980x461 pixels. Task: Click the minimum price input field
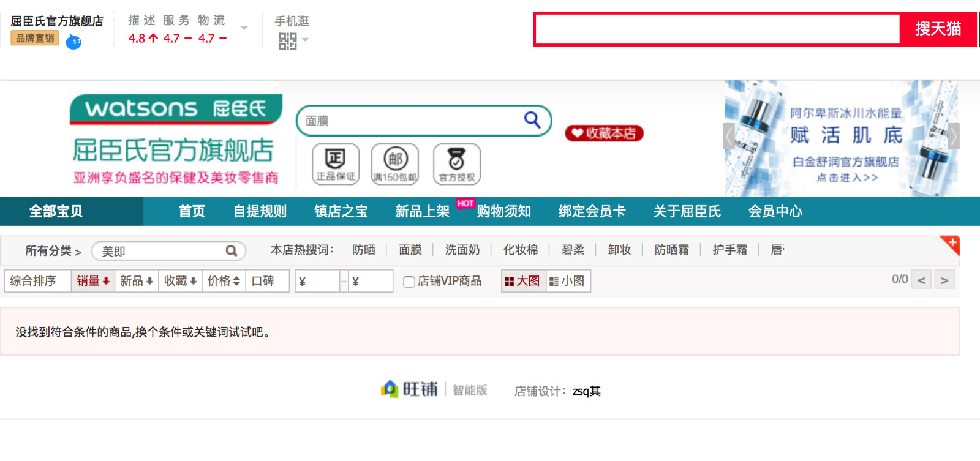pyautogui.click(x=317, y=281)
